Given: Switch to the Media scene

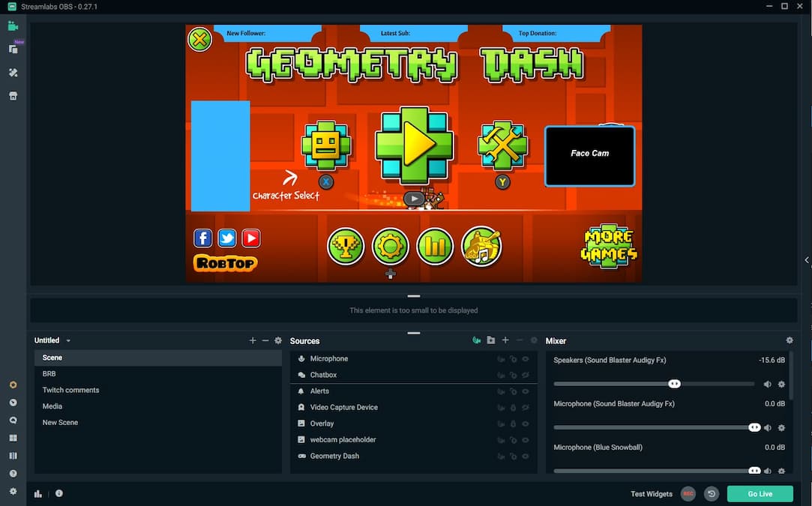Looking at the screenshot, I should coord(158,406).
